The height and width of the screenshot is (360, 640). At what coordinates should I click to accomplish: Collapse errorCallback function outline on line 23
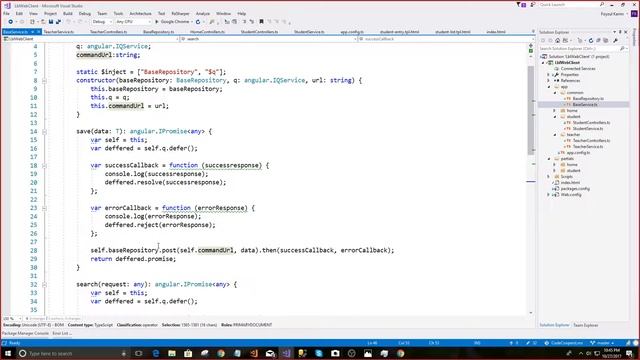click(x=44, y=208)
